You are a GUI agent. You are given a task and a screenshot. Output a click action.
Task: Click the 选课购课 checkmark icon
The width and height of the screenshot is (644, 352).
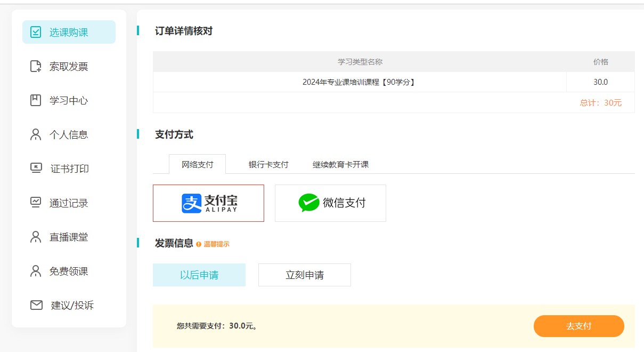pyautogui.click(x=36, y=32)
